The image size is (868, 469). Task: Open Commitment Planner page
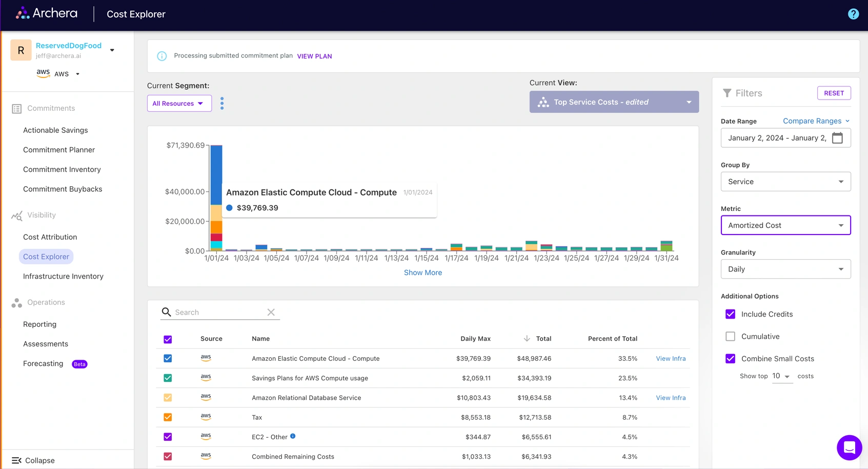click(59, 150)
